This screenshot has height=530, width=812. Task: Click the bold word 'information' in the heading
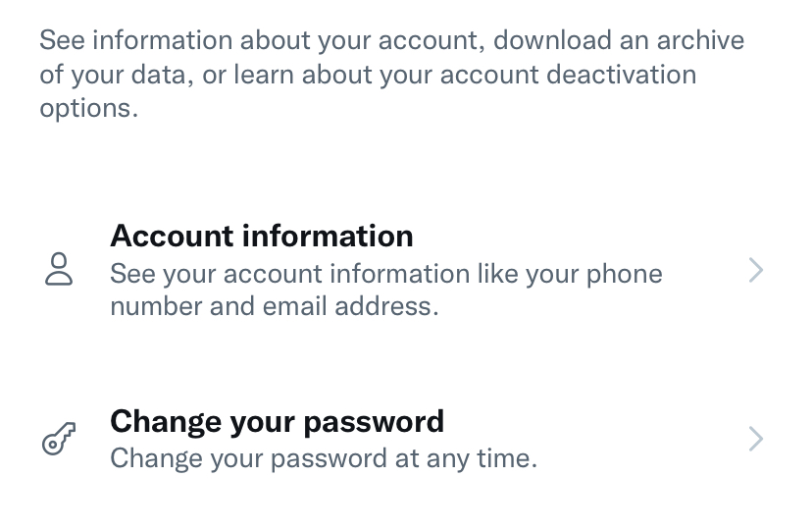(x=328, y=236)
